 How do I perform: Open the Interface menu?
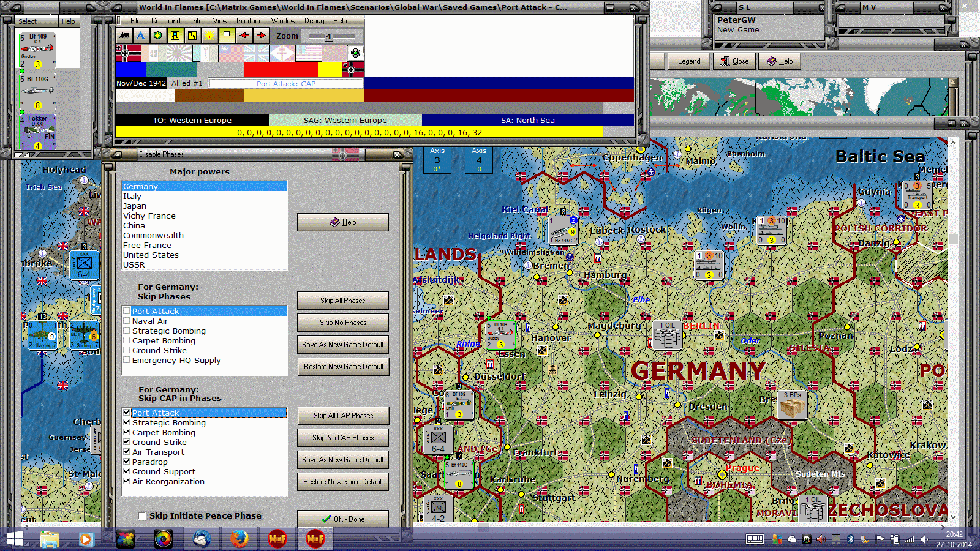coord(249,21)
